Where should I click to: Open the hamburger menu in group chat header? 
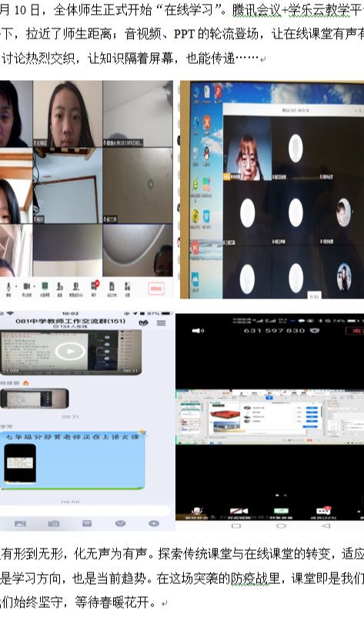pos(161,322)
